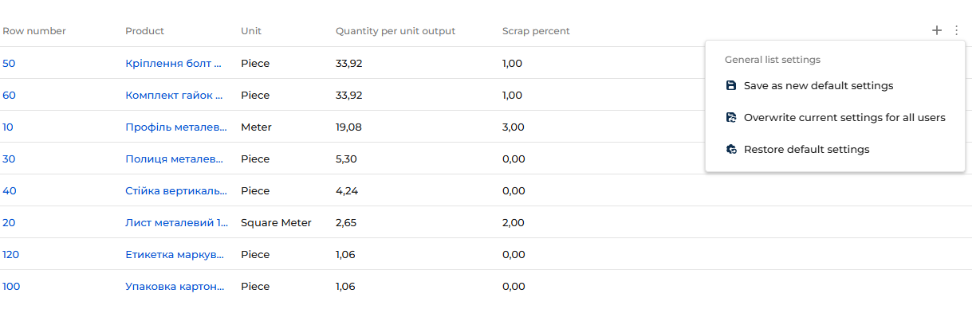Click row number 120 link
Viewport: 980px width, 325px height.
pos(11,254)
